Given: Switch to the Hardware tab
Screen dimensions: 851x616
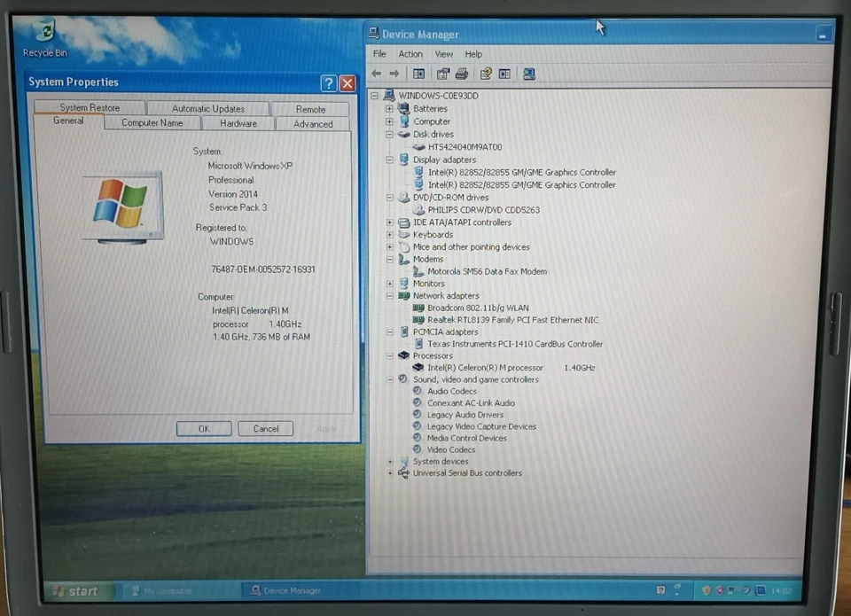Looking at the screenshot, I should point(238,123).
